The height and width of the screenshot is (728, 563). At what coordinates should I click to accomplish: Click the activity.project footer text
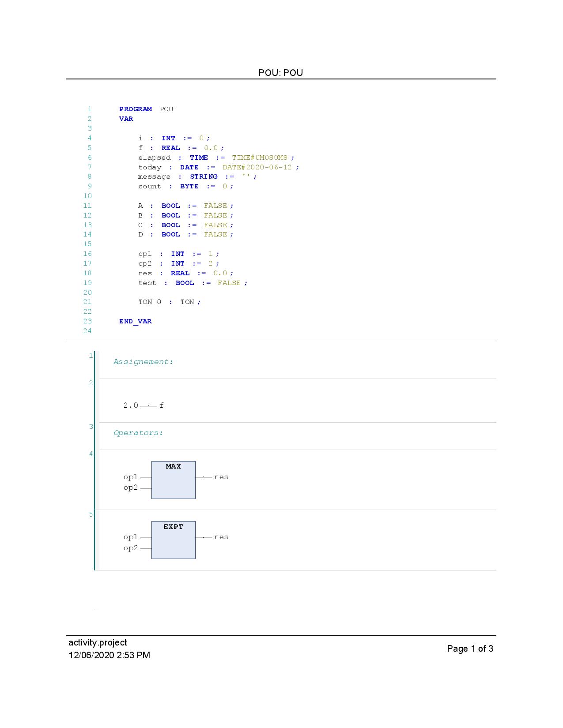click(x=98, y=642)
